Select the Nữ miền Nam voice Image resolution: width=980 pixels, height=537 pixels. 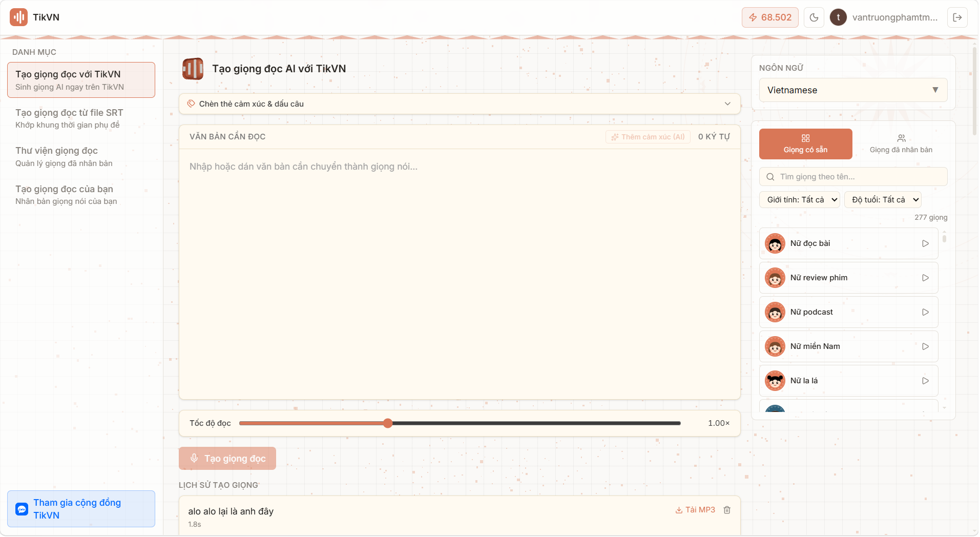pyautogui.click(x=848, y=346)
